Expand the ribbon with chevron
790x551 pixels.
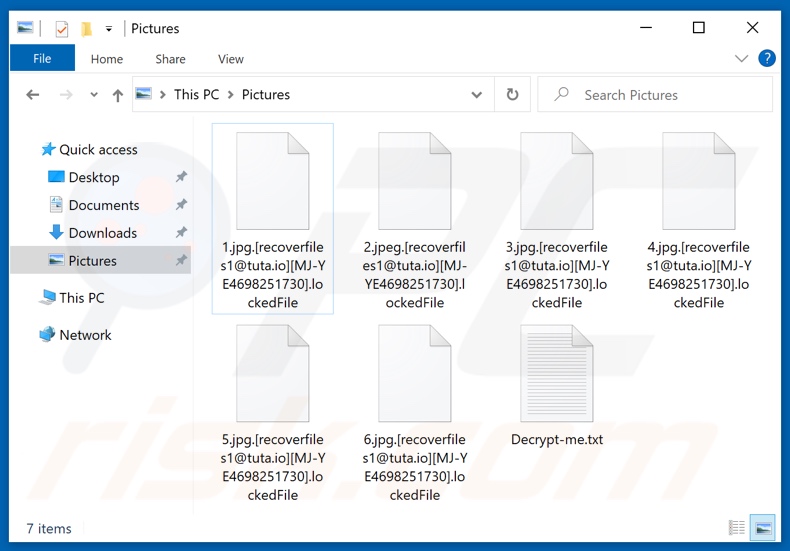coord(741,59)
